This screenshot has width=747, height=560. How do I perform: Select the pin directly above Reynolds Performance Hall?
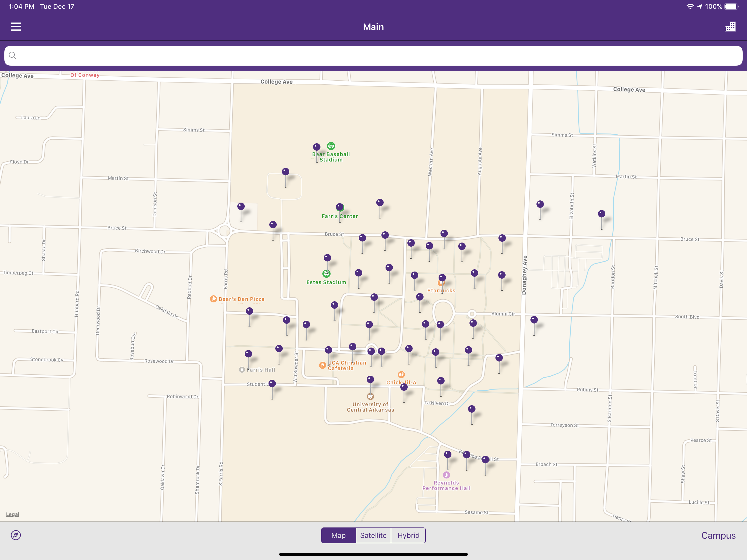pos(448,455)
